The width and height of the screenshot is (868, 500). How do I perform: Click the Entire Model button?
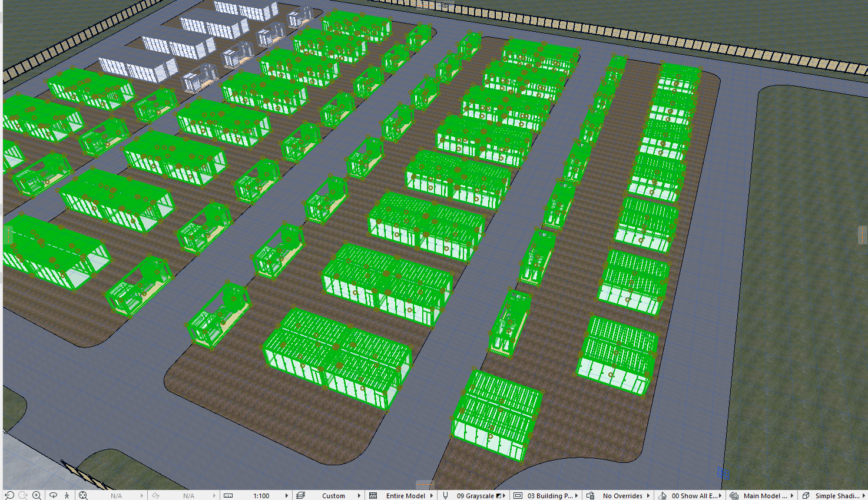coord(405,495)
